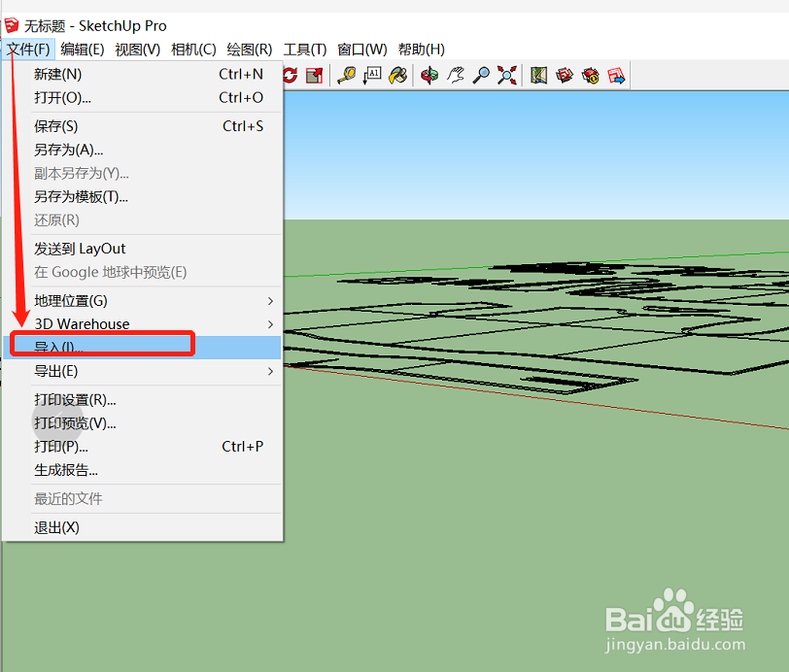Open 3D Warehouse toolbar icon

pyautogui.click(x=565, y=76)
